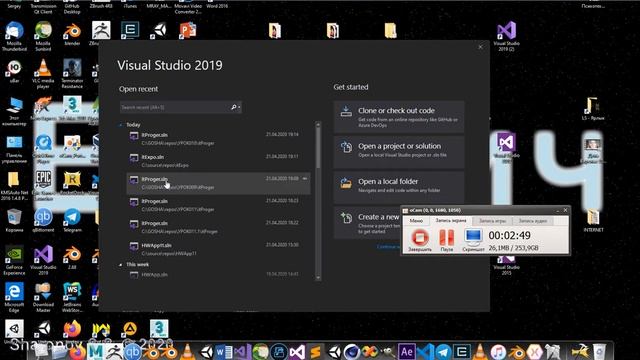Select the Microsoft Edge desktop icon
This screenshot has width=640, height=360.
(x=14, y=298)
